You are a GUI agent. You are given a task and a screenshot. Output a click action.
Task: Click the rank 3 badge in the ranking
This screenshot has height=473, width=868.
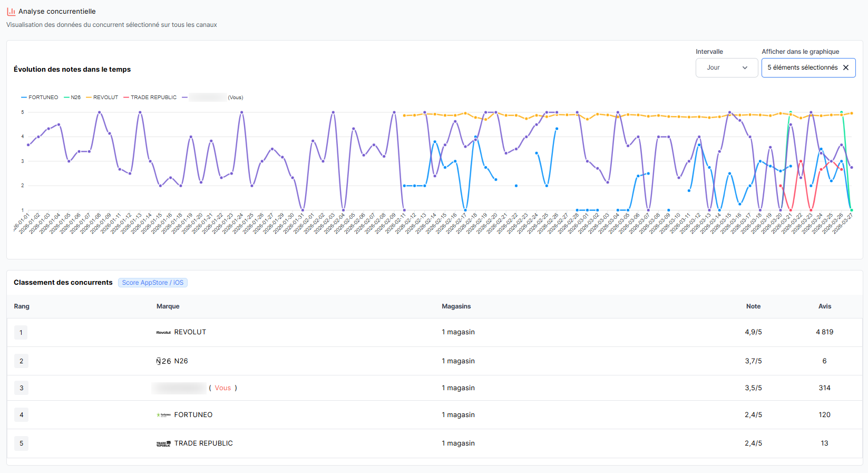[x=21, y=388]
